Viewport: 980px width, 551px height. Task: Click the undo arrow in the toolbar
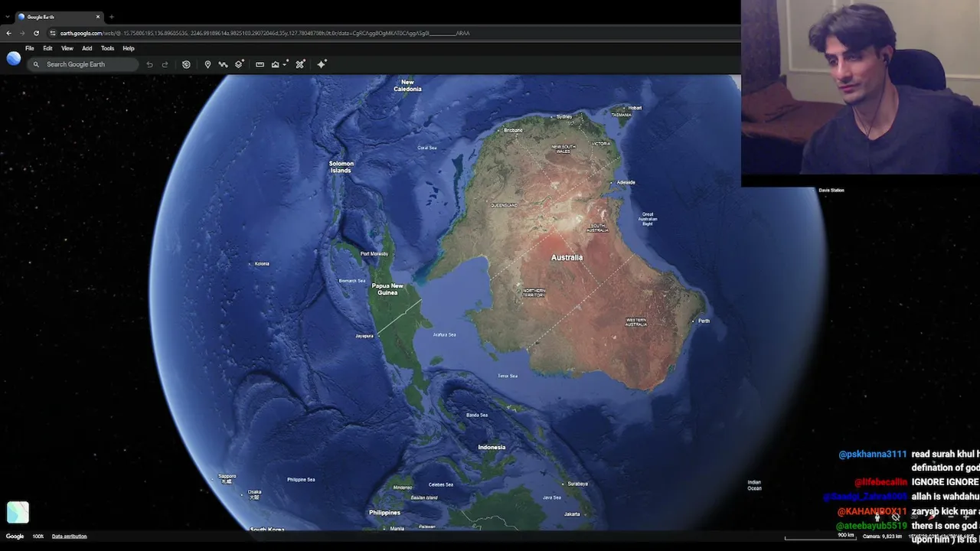149,64
